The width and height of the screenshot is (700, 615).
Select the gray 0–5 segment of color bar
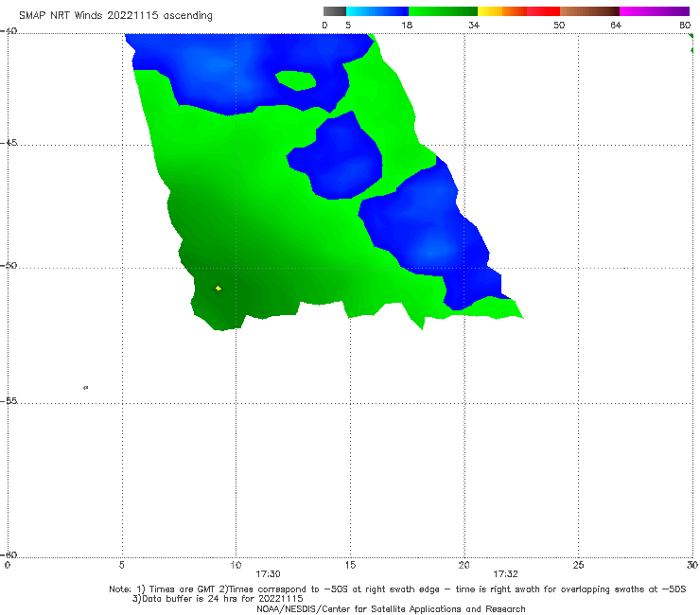coord(335,11)
